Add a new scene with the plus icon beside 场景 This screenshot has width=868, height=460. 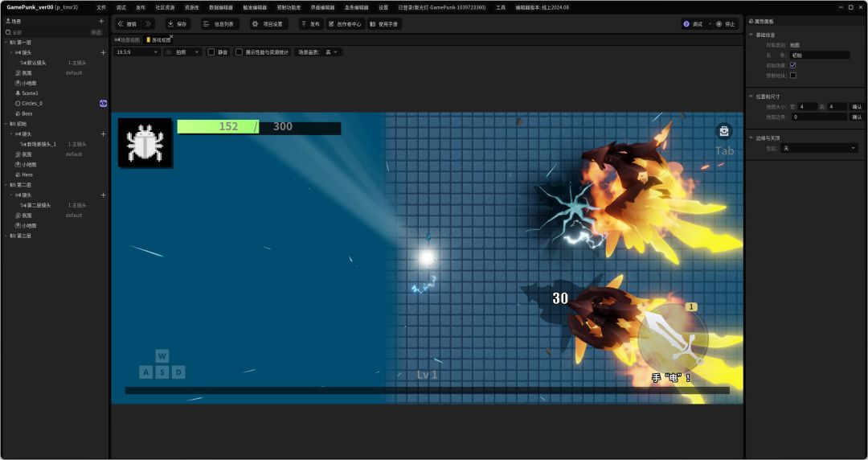click(x=100, y=21)
